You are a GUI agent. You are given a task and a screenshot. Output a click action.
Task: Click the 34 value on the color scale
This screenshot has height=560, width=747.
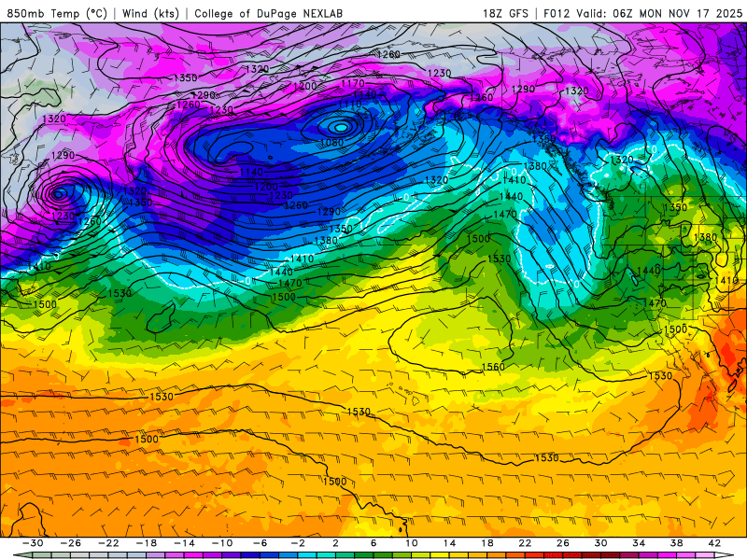[639, 543]
